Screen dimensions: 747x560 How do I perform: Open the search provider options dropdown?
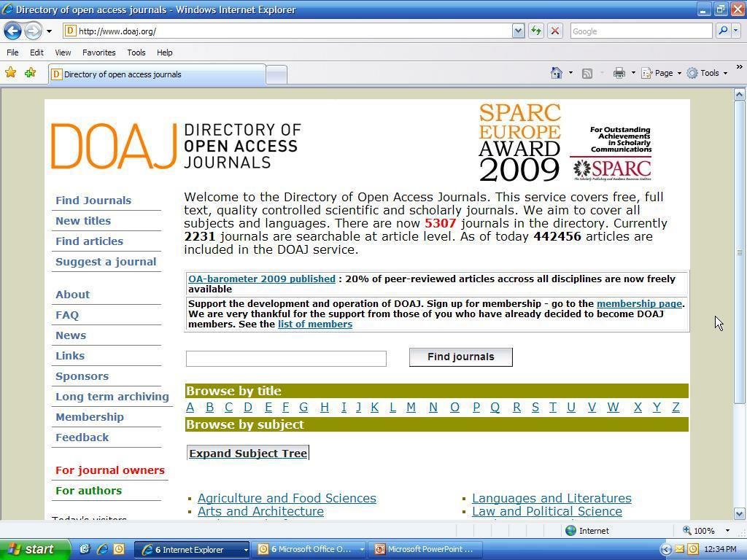[x=735, y=31]
